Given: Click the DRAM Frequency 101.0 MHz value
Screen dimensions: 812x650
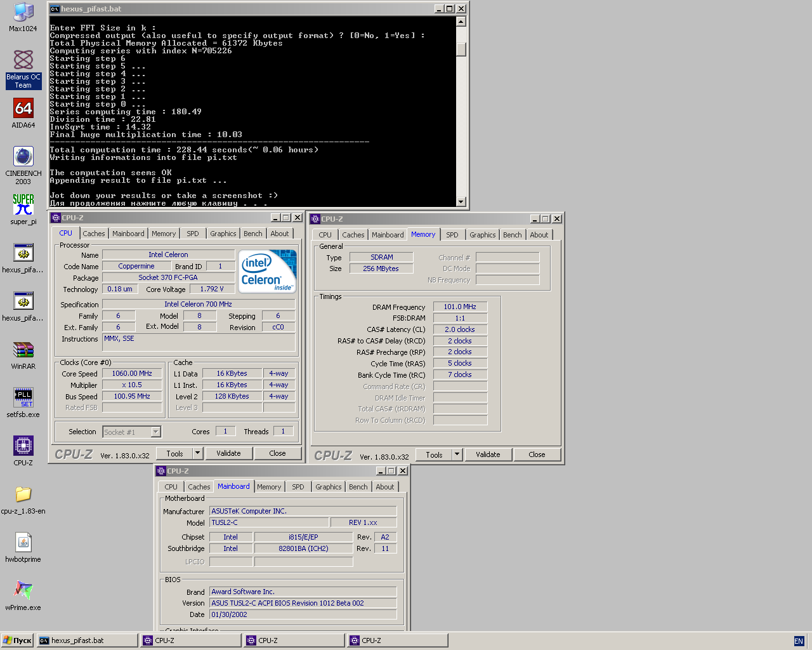Looking at the screenshot, I should (460, 307).
